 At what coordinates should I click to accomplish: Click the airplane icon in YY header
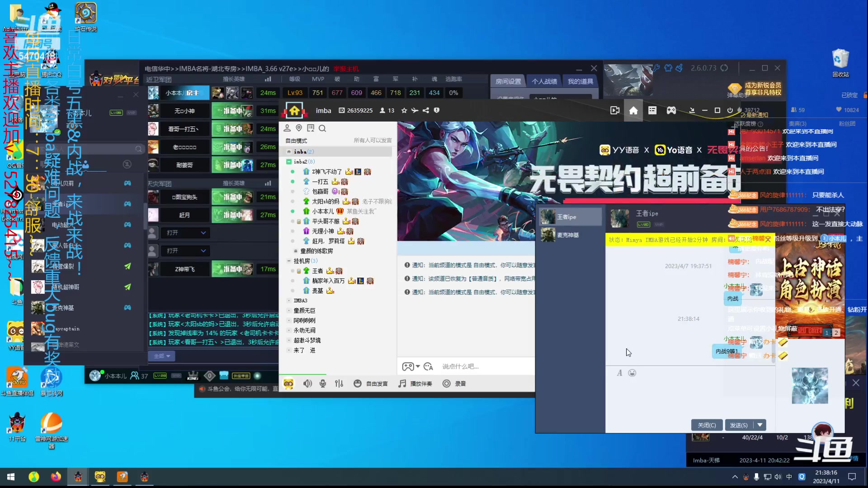[x=415, y=110]
